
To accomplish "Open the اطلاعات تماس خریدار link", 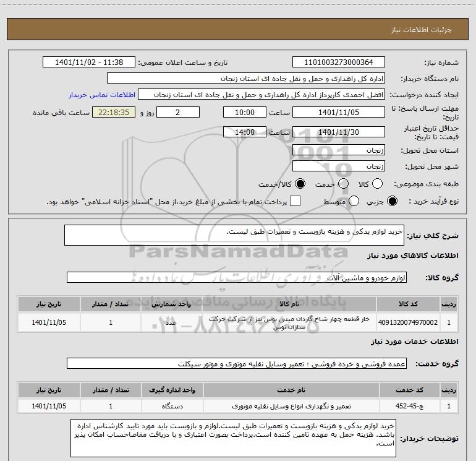I will [x=102, y=95].
